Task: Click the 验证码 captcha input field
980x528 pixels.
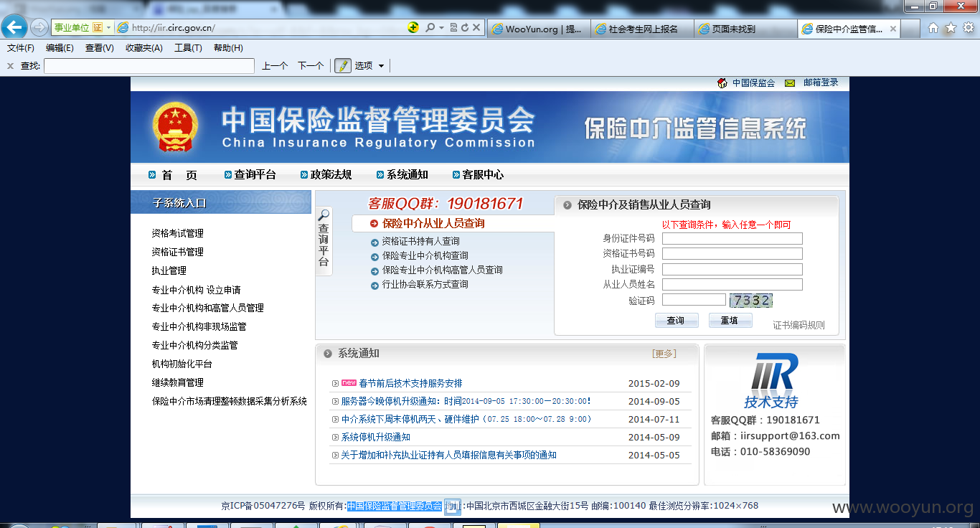Action: tap(694, 300)
